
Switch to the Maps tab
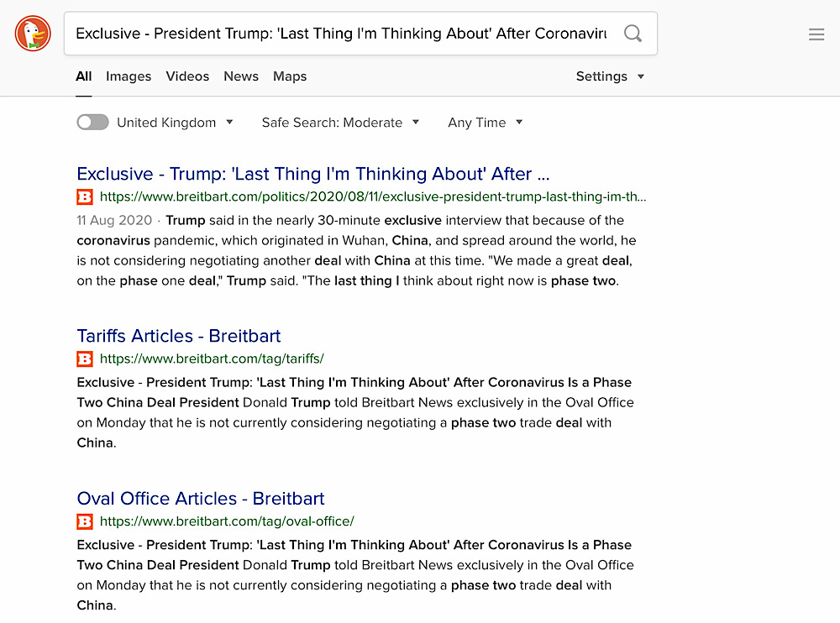click(290, 76)
